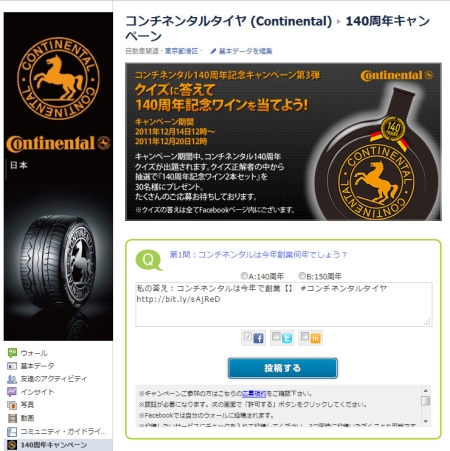The width and height of the screenshot is (450, 451).
Task: Select radio option A:140周年
Action: point(244,276)
